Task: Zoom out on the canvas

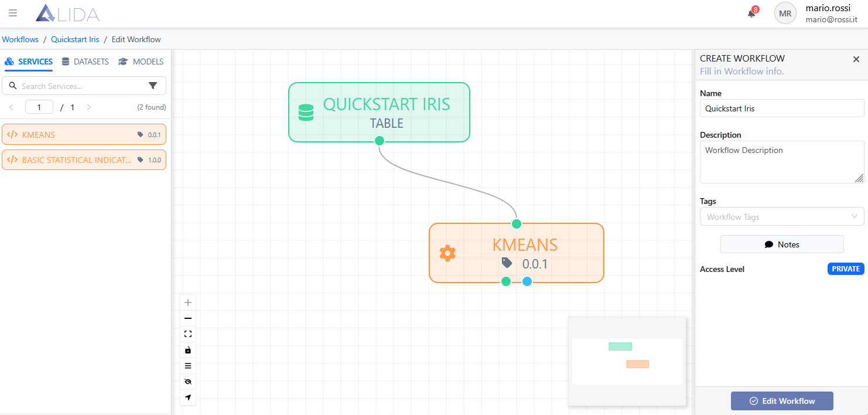Action: tap(188, 319)
